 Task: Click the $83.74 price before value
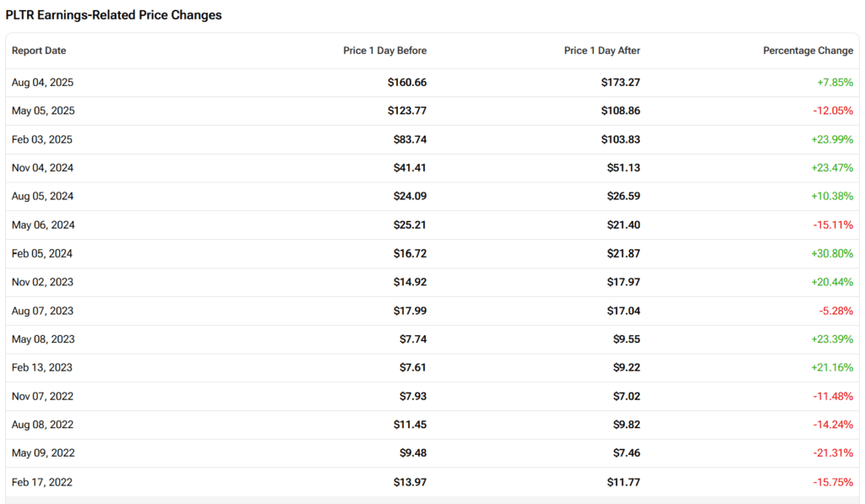point(410,139)
